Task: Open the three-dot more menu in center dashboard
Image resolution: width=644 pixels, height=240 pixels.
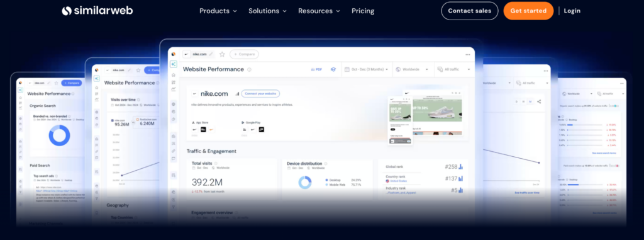Action: pyautogui.click(x=467, y=54)
